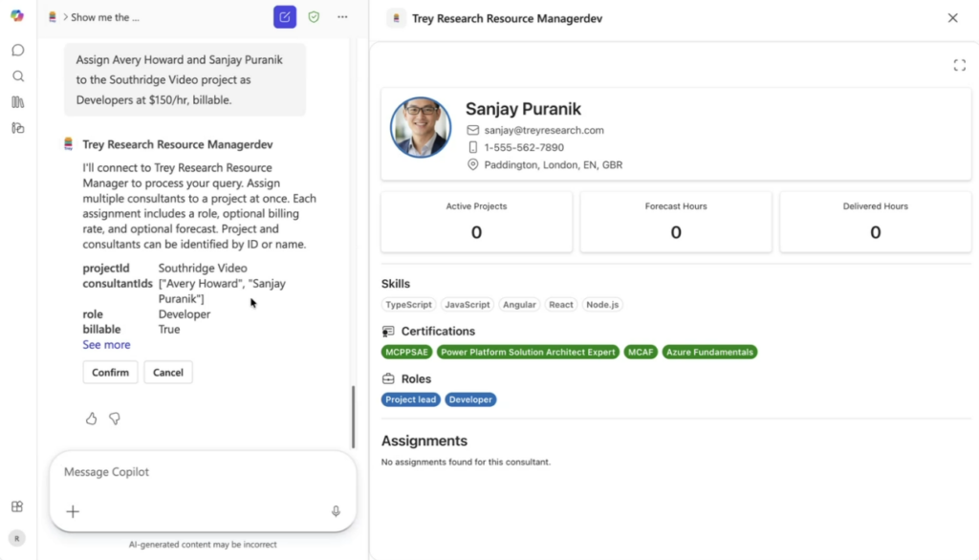Click the thumbs down feedback icon
The image size is (979, 560).
tap(115, 419)
